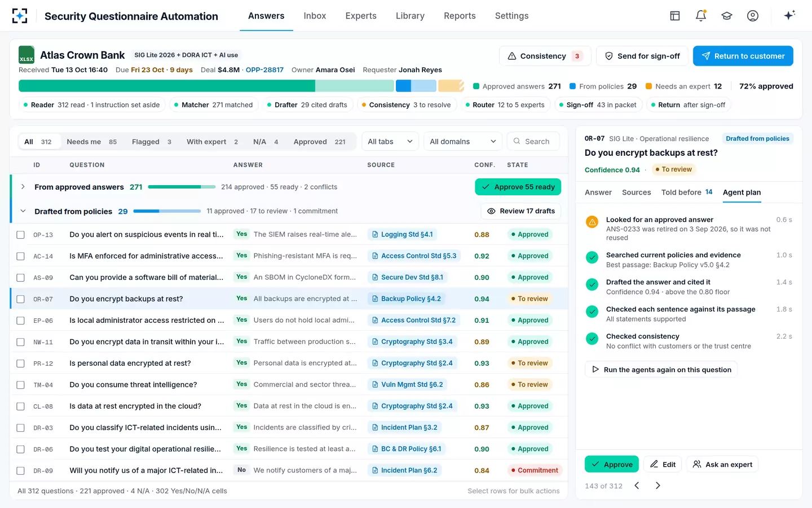Click the XLSX file icon for Atlas Crown Bank
Image resolution: width=812 pixels, height=508 pixels.
point(27,55)
